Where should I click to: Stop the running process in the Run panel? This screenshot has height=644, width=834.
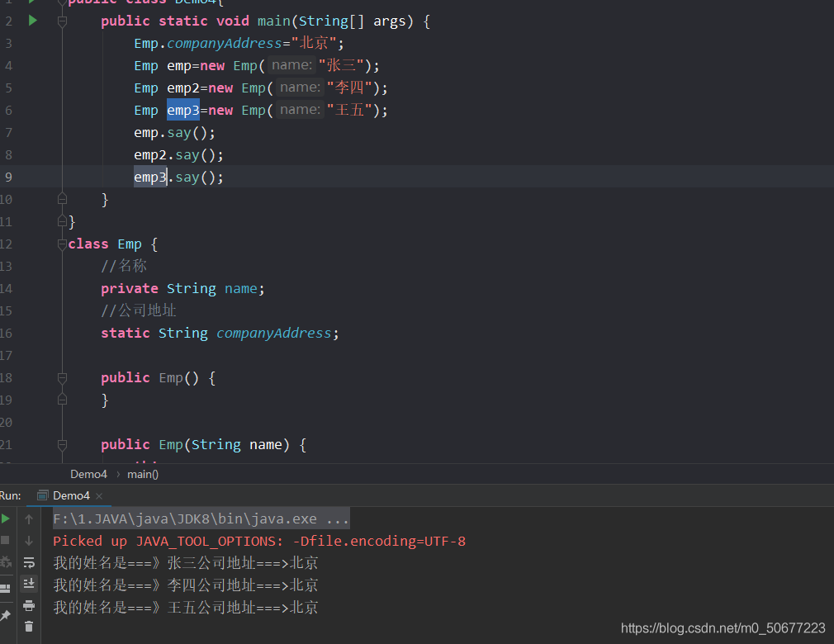point(5,540)
